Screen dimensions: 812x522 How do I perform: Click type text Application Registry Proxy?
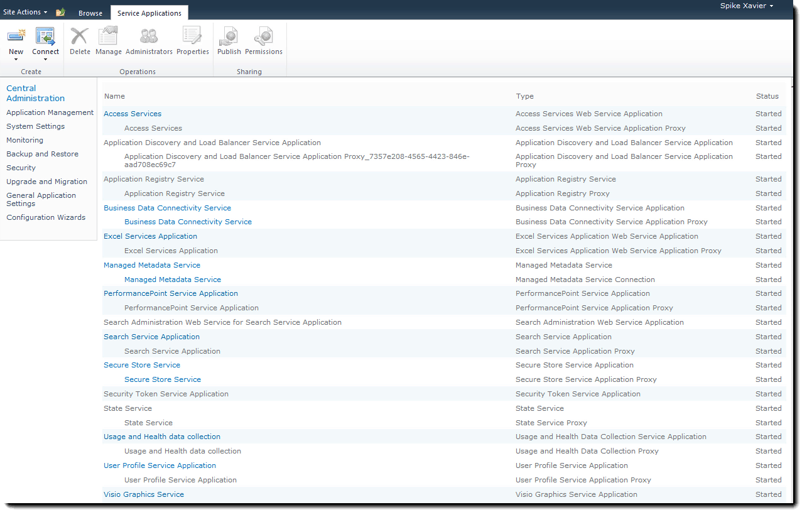coord(563,193)
